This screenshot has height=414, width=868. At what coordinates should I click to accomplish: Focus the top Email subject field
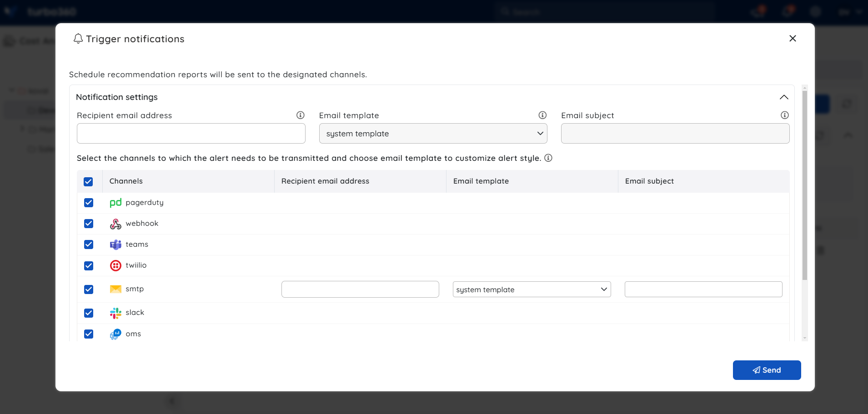pyautogui.click(x=675, y=134)
